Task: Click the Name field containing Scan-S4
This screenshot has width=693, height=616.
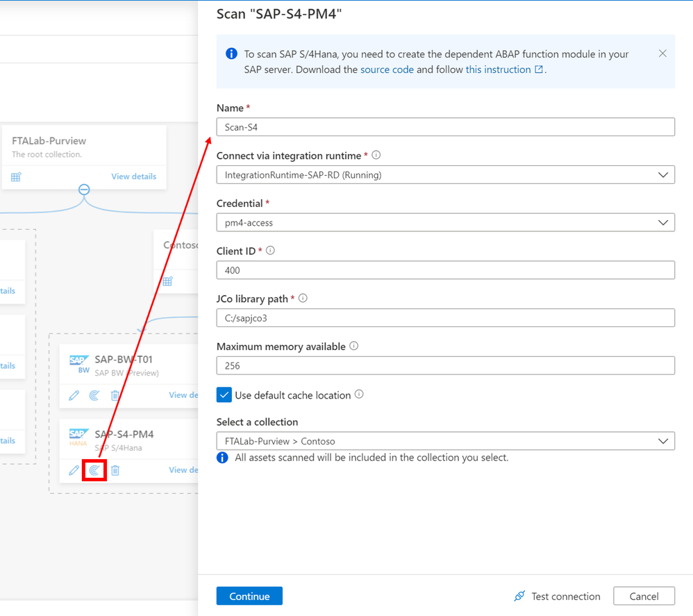Action: pos(446,127)
